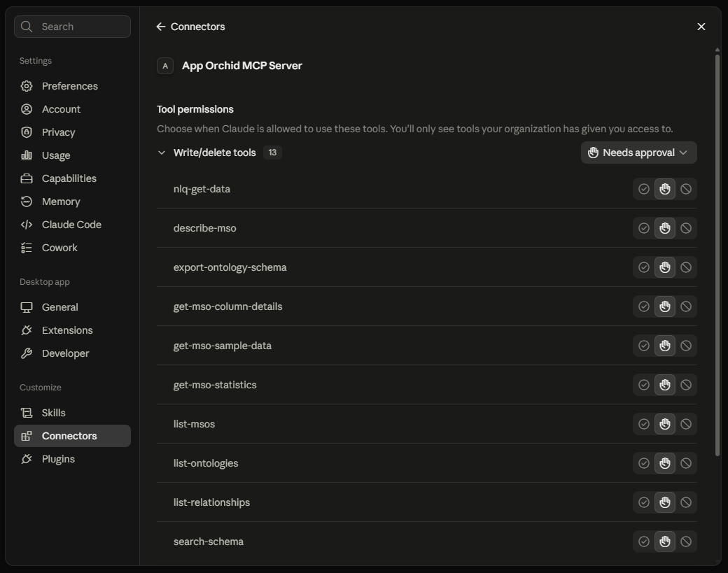Block the get-mso-sample-data tool
Image resolution: width=728 pixels, height=573 pixels.
[686, 346]
